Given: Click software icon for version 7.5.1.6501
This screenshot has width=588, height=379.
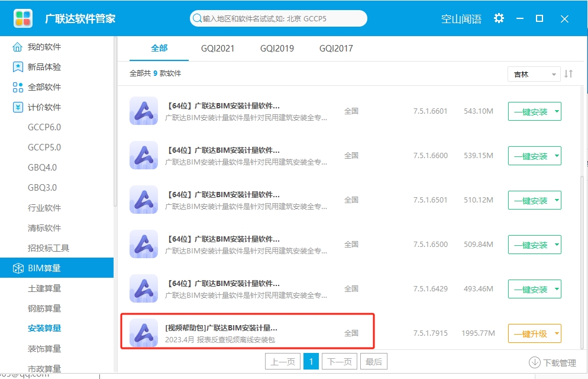Looking at the screenshot, I should (144, 200).
